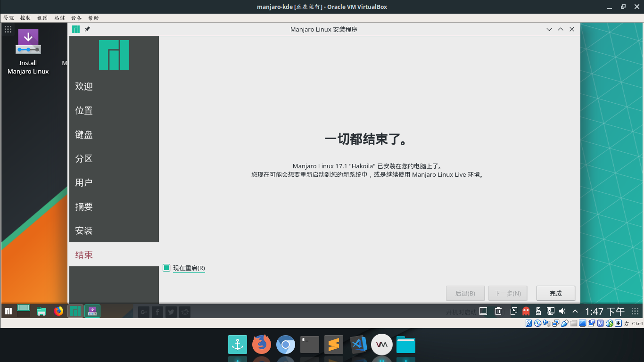Launch Firefox from the Manjaro taskbar
The width and height of the screenshot is (644, 362).
click(58, 311)
